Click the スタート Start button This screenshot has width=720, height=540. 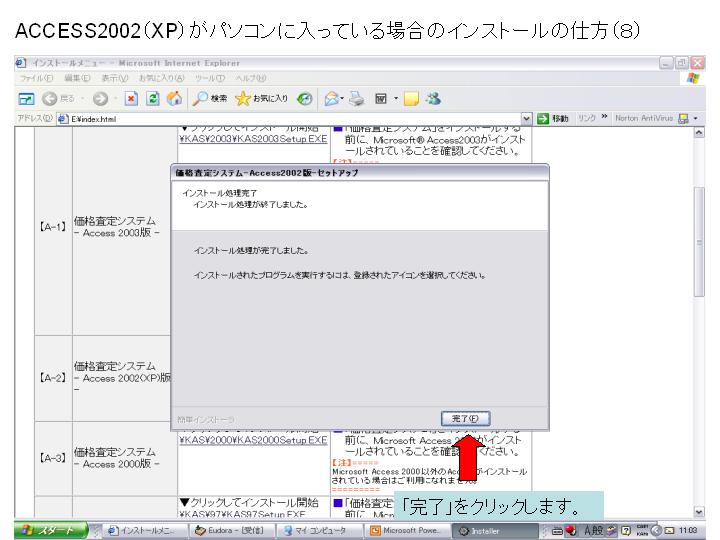(51, 531)
